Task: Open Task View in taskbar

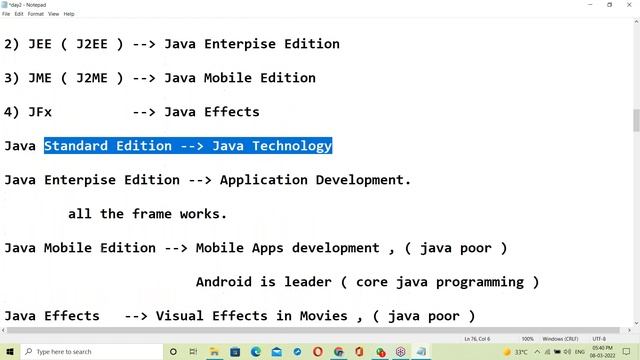Action: click(x=193, y=351)
